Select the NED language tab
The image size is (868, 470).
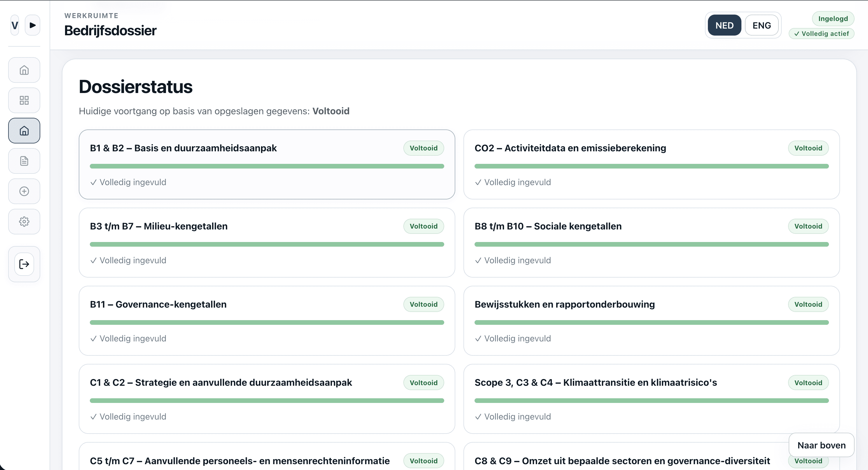[724, 25]
